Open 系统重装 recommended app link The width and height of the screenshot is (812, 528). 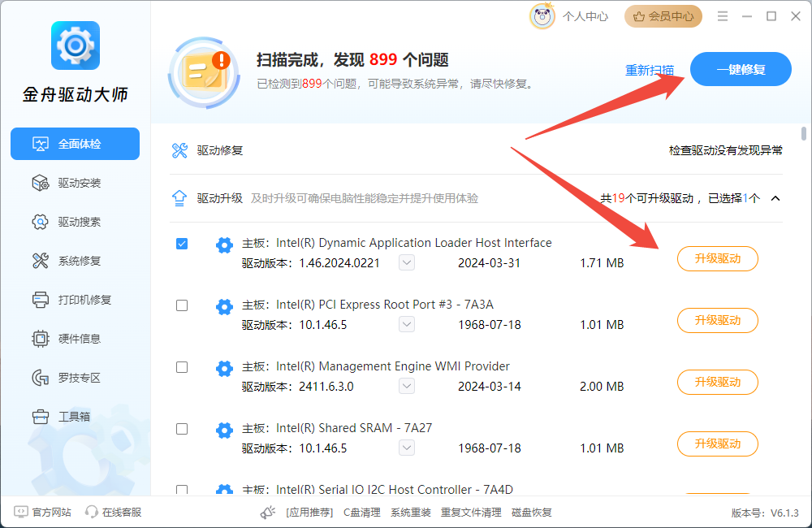[411, 513]
